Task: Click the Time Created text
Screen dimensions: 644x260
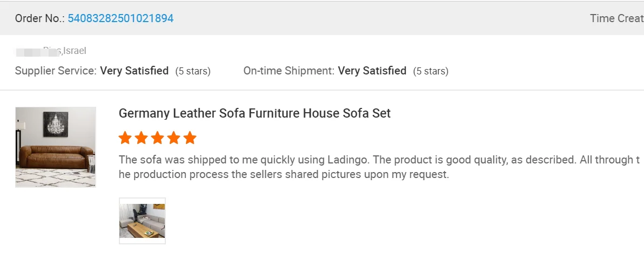Action: tap(616, 18)
